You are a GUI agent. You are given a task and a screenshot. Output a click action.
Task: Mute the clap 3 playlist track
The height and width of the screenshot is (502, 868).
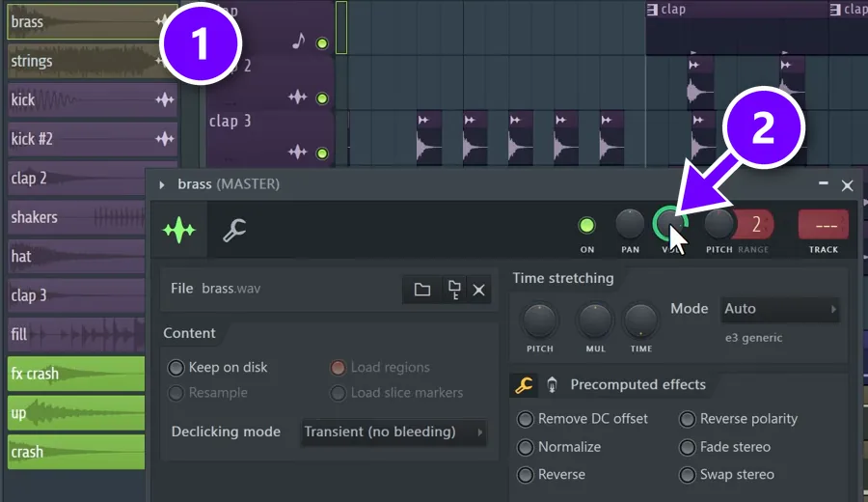coord(321,153)
